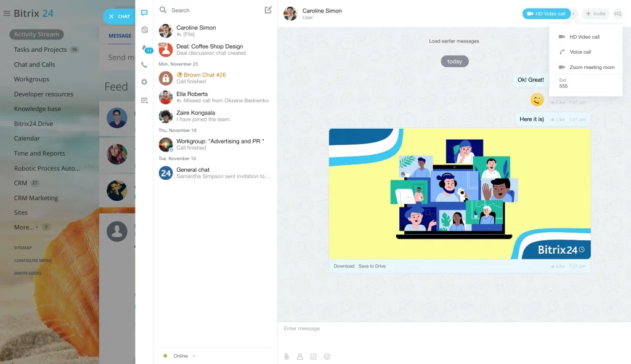The height and width of the screenshot is (364, 631).
Task: Choose Zoom meeting room option
Action: pos(592,68)
